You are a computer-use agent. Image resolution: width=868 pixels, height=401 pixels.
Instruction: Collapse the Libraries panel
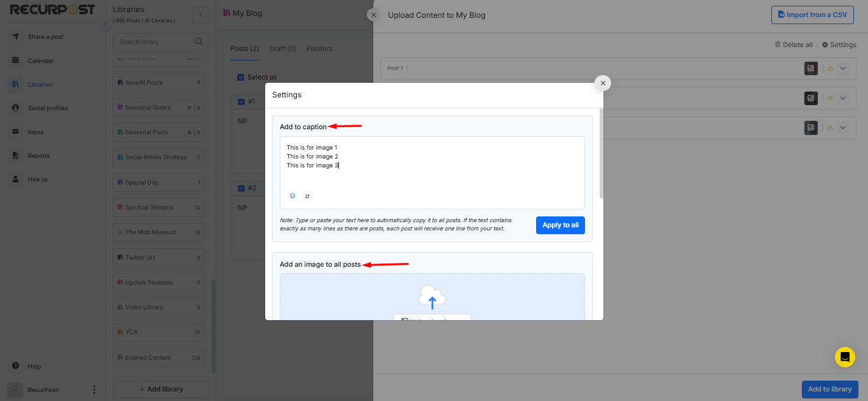point(200,14)
